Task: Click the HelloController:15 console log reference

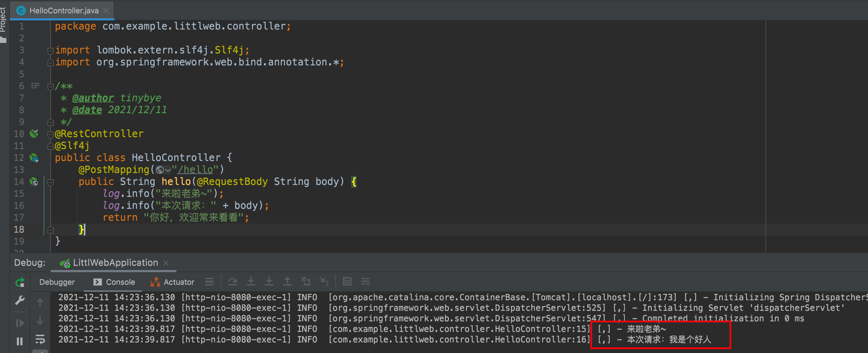Action: click(459, 329)
